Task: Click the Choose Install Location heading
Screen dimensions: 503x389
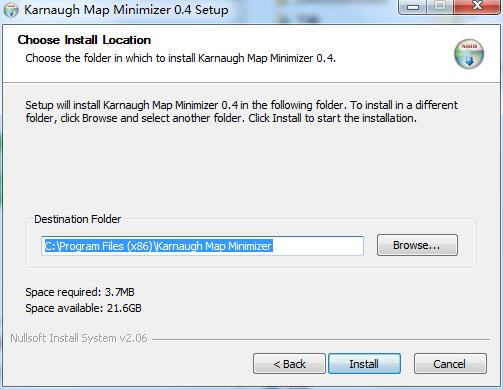Action: coord(84,40)
